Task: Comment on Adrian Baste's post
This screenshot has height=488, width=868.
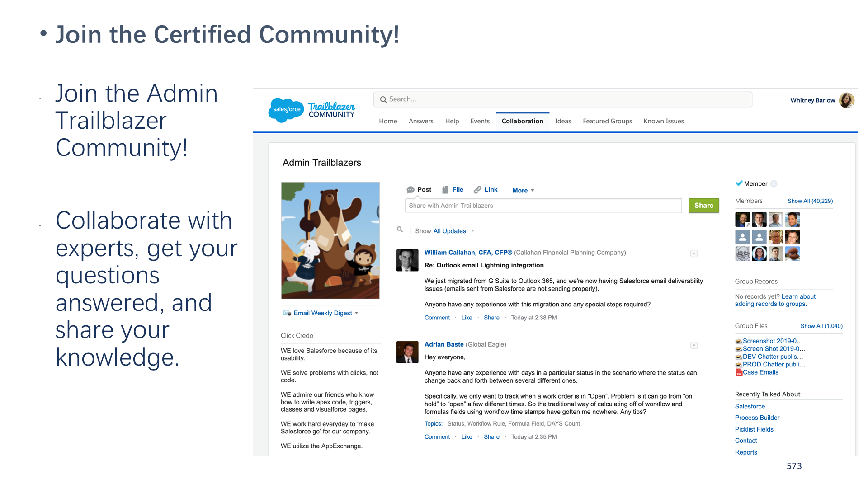Action: click(437, 437)
